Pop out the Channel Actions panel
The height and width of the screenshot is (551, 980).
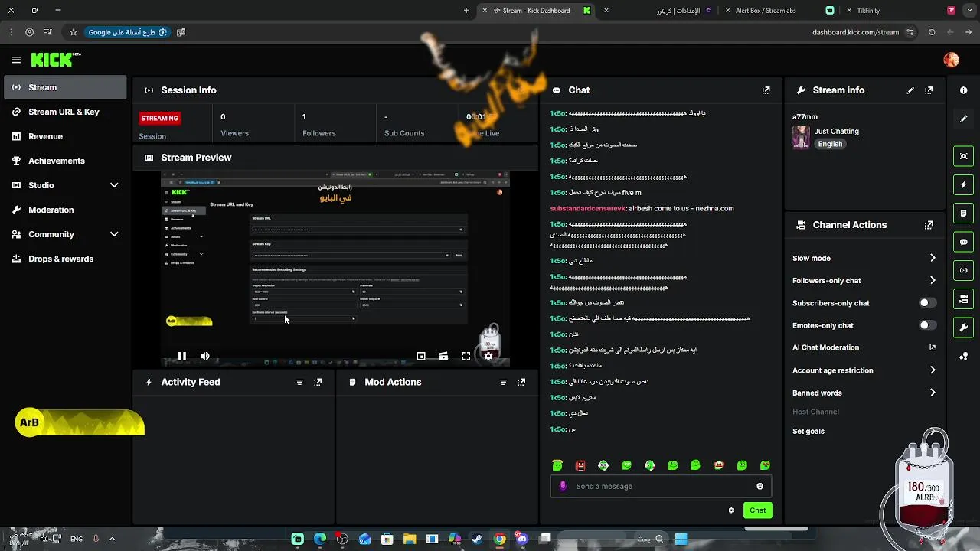929,225
